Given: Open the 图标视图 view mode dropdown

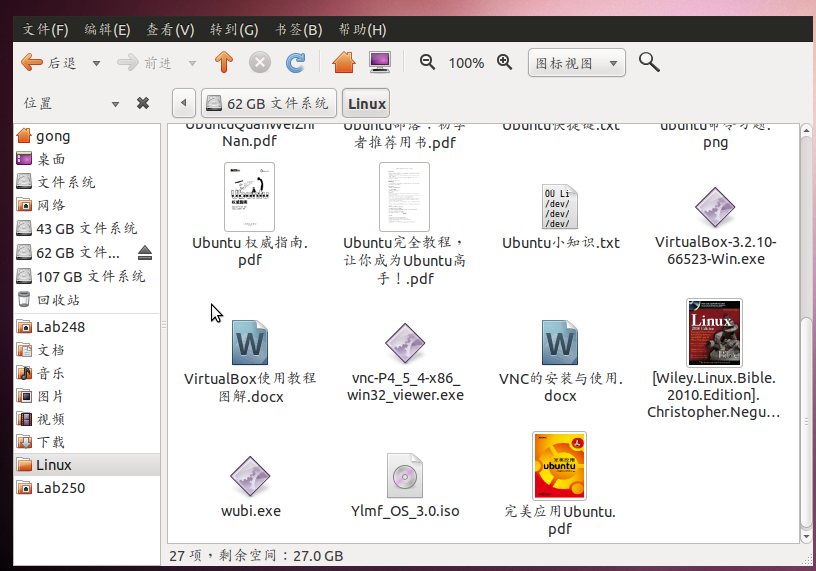Looking at the screenshot, I should 577,63.
